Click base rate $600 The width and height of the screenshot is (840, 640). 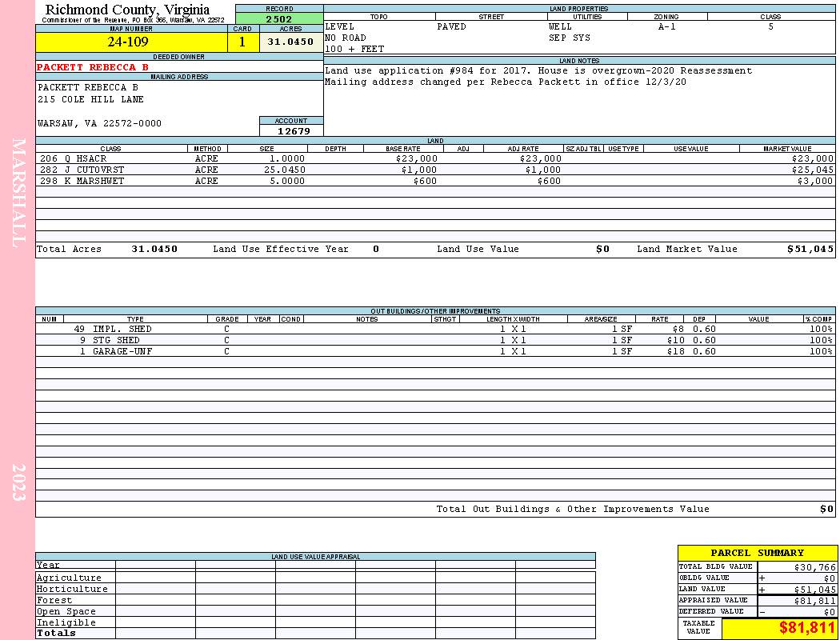[x=425, y=181]
